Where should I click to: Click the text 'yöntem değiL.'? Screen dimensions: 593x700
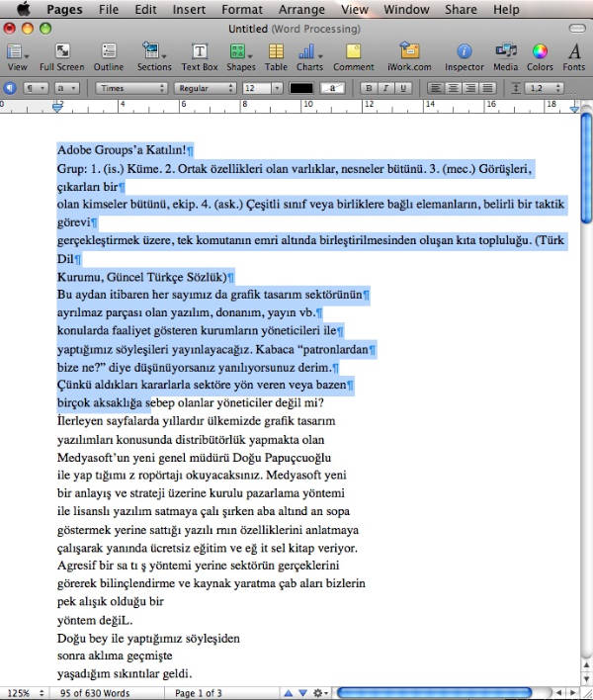click(95, 621)
